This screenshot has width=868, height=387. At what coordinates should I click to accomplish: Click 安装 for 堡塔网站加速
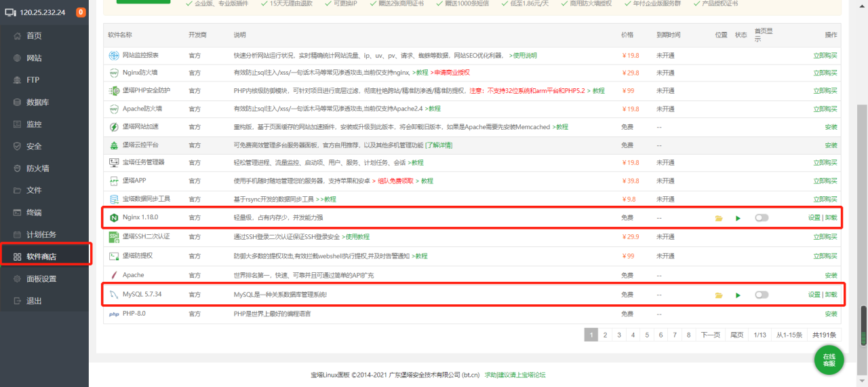[x=831, y=127]
